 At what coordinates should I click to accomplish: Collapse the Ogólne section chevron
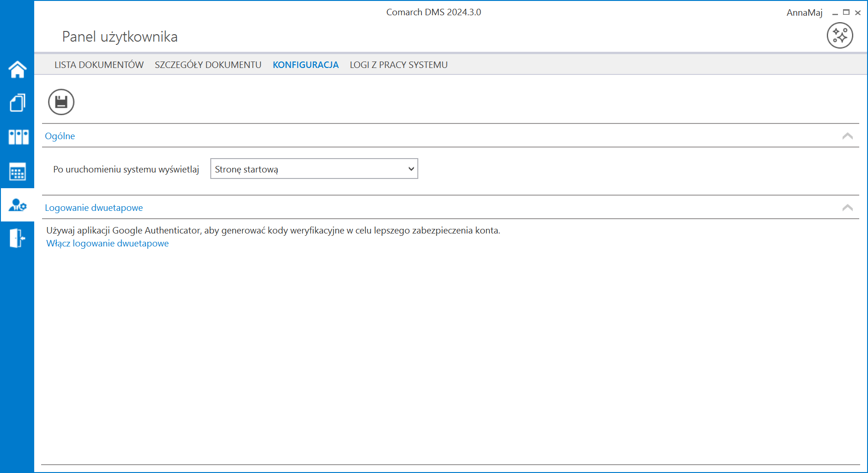(848, 136)
